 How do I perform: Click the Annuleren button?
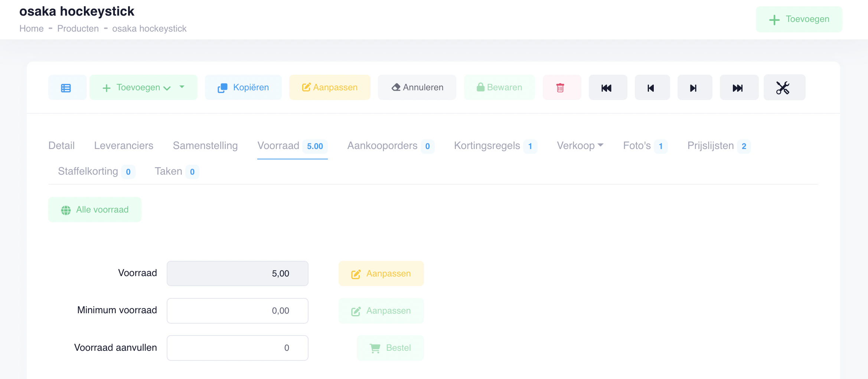pos(417,88)
